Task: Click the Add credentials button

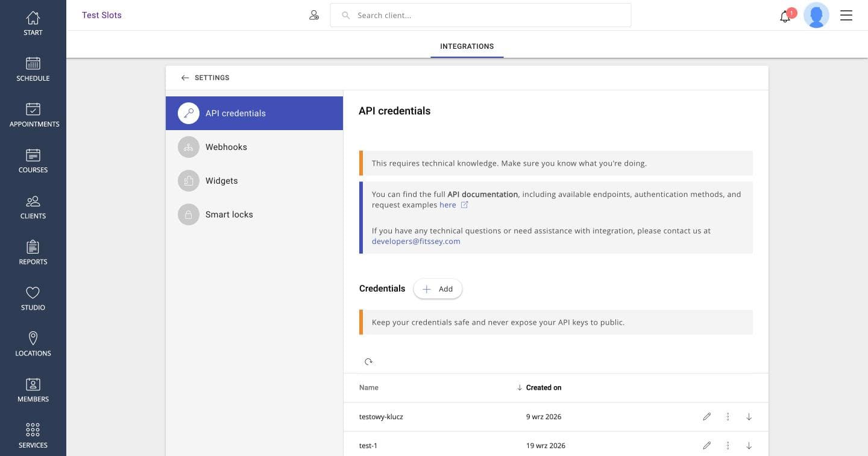Action: [x=438, y=289]
